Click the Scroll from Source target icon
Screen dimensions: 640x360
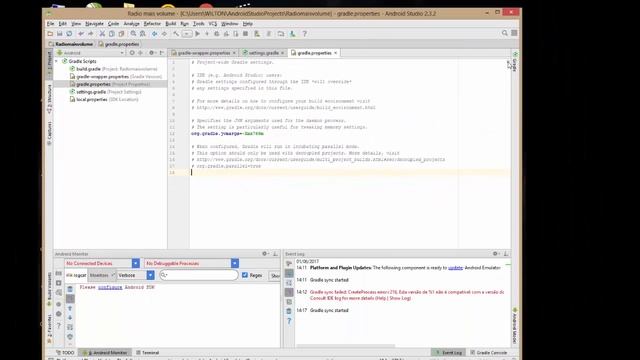coord(132,53)
